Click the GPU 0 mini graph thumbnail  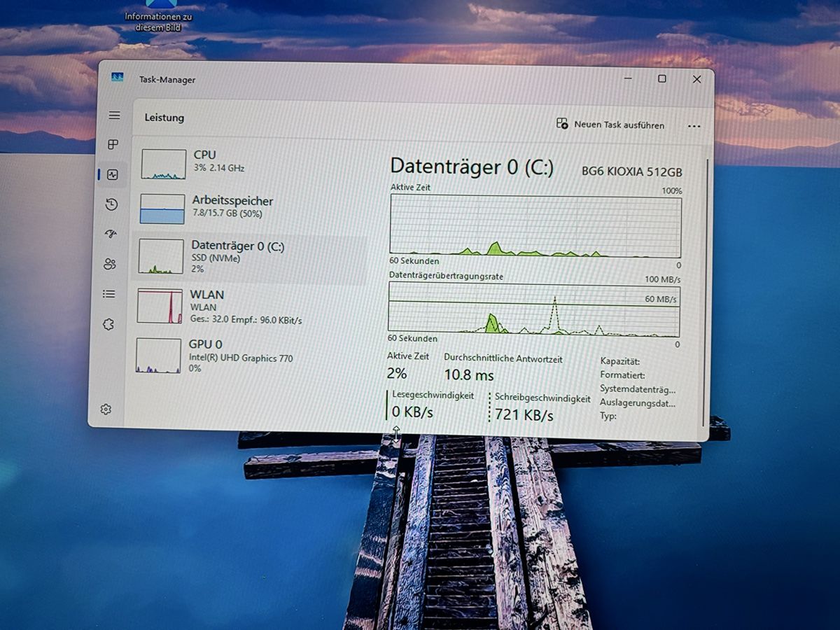tap(158, 356)
